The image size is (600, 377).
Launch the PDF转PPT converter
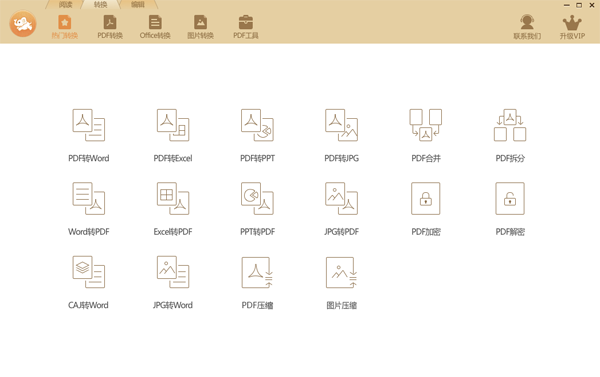[x=257, y=125]
